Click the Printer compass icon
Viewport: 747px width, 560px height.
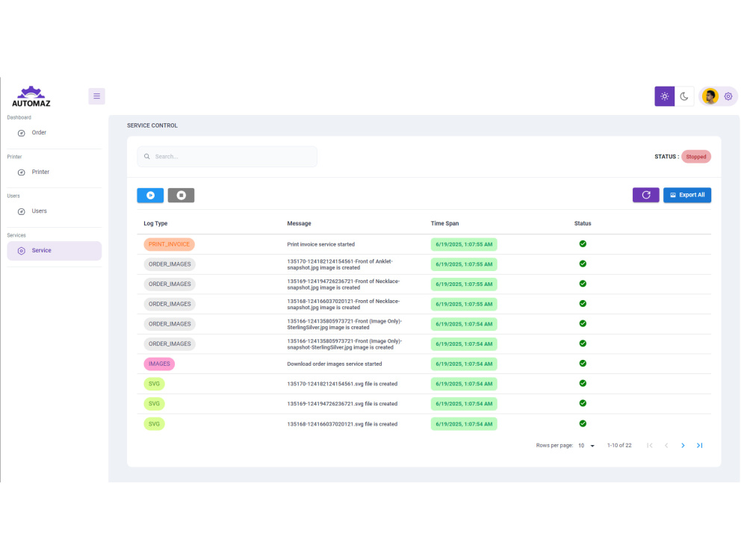pyautogui.click(x=22, y=172)
